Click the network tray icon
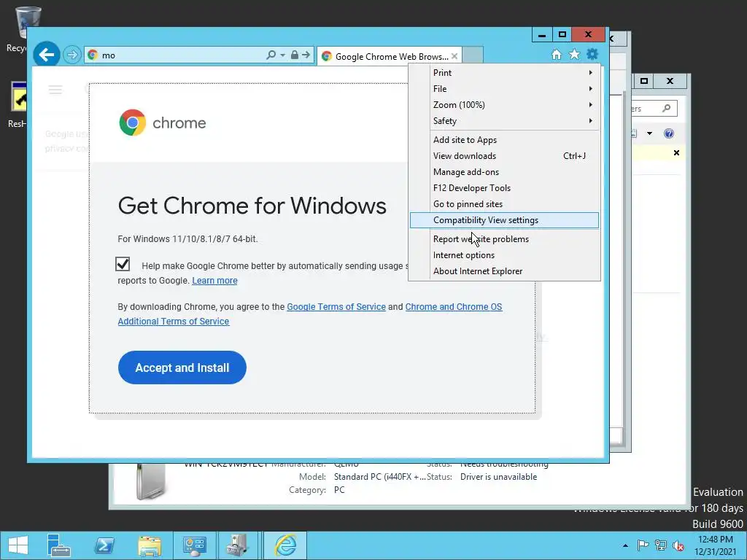The height and width of the screenshot is (560, 747). point(660,545)
